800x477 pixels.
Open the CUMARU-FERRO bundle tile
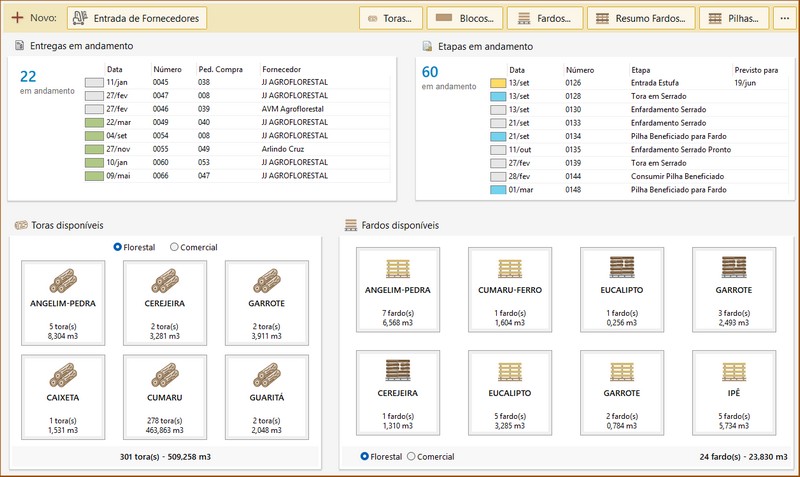[x=510, y=290]
